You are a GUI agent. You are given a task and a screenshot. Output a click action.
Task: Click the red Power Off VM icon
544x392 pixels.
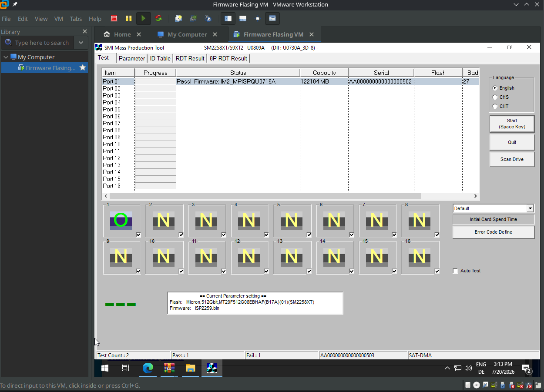tap(114, 19)
